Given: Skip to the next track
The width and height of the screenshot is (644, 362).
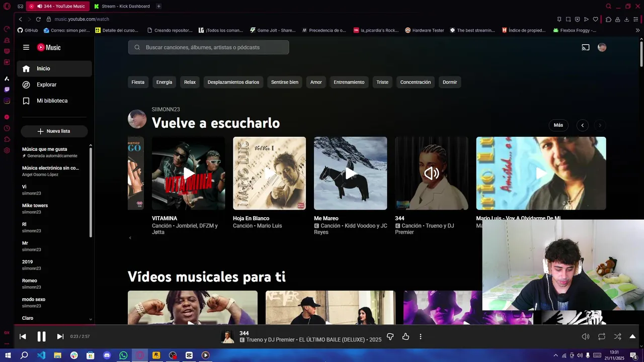Looking at the screenshot, I should [60, 336].
